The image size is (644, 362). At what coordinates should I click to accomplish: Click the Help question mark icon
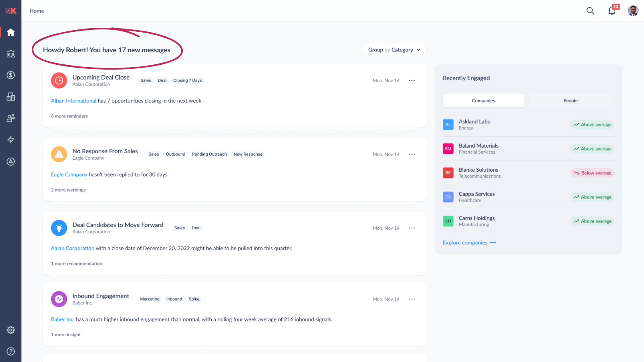click(x=11, y=351)
